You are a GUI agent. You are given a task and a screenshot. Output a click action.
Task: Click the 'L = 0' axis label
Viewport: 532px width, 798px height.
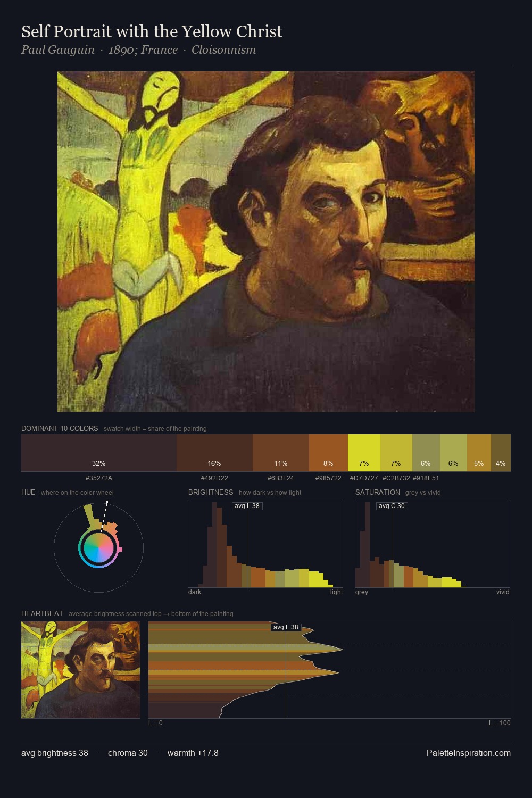point(155,723)
